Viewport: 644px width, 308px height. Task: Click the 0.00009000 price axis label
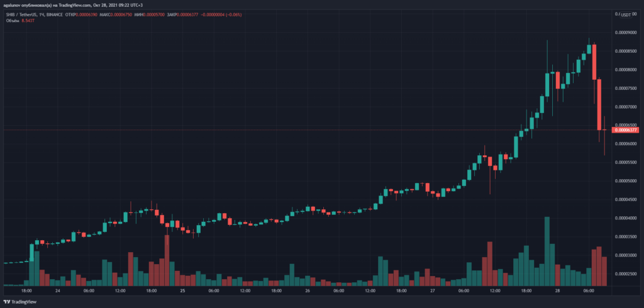pos(626,32)
